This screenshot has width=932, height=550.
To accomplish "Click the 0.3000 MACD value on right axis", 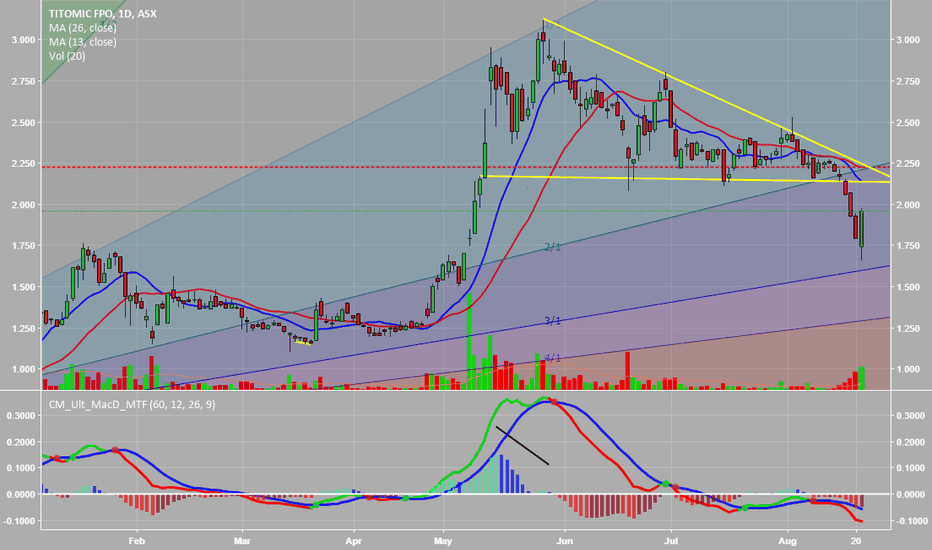I will [x=910, y=416].
